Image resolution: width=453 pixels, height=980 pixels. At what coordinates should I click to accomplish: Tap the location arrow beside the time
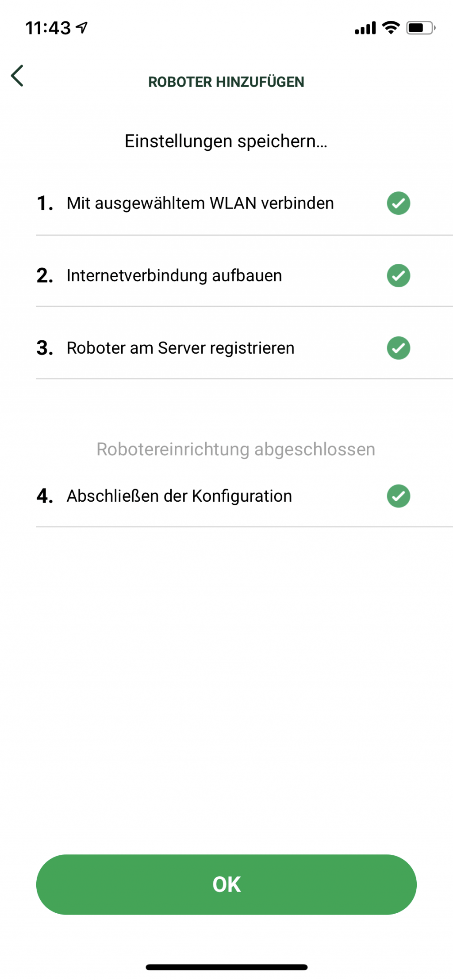pyautogui.click(x=82, y=28)
